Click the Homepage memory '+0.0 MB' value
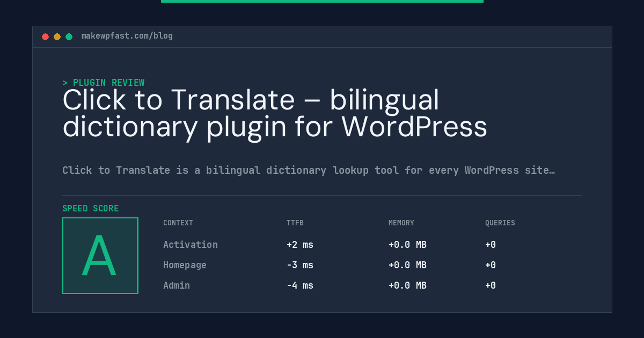The height and width of the screenshot is (338, 644). pyautogui.click(x=407, y=265)
